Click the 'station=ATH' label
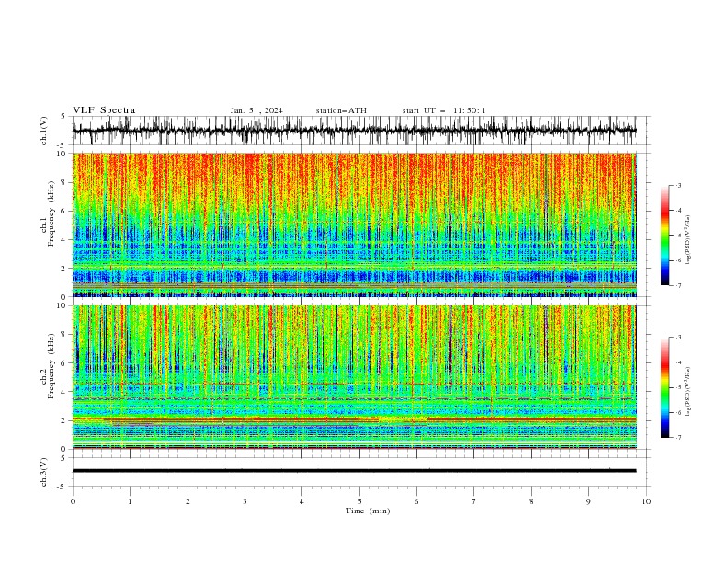The width and height of the screenshot is (728, 563). click(341, 110)
